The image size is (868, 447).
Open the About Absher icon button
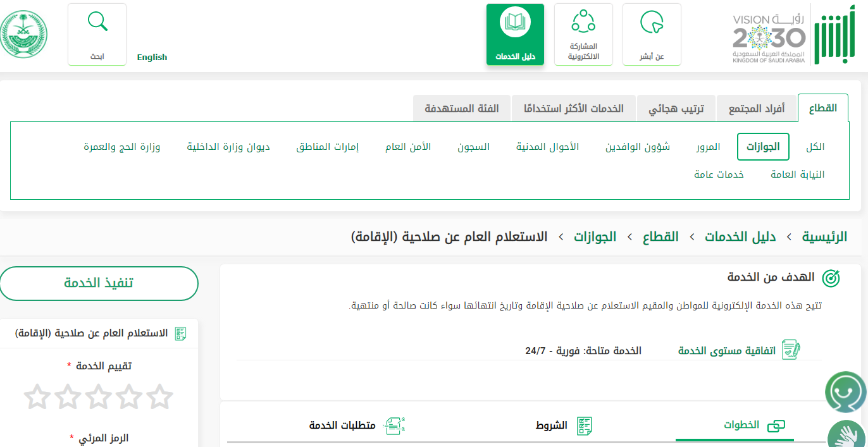[652, 23]
